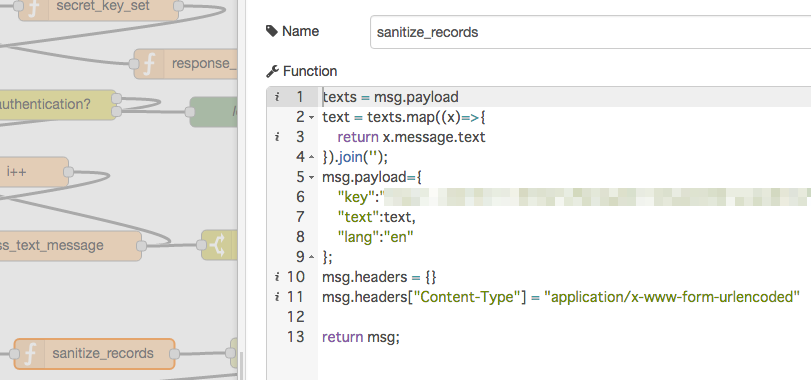
Task: Click the fold end arrow on line 4
Action: [311, 157]
